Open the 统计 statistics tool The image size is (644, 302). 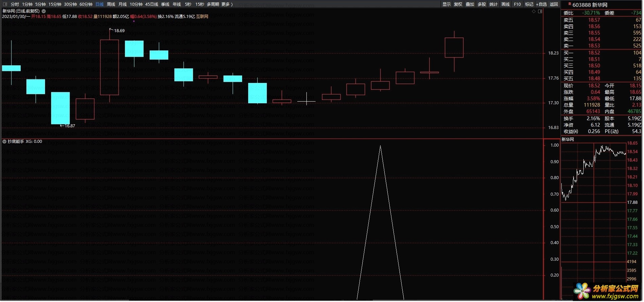click(494, 4)
